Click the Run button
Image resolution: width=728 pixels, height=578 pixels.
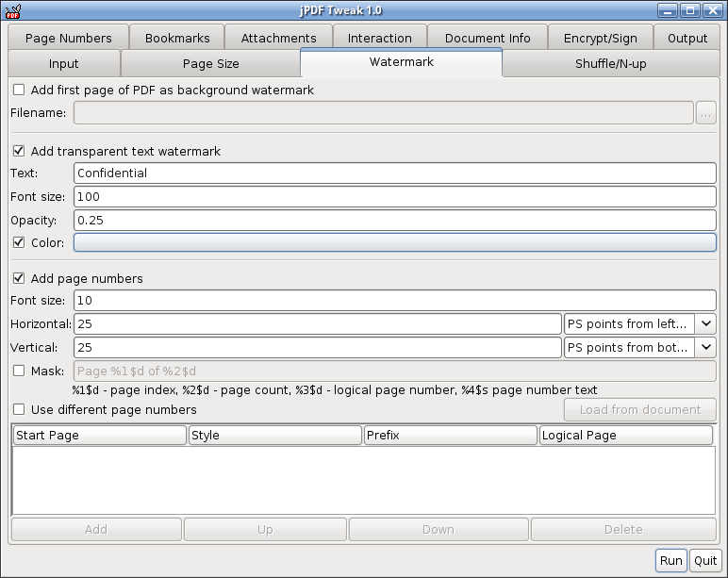click(x=670, y=560)
